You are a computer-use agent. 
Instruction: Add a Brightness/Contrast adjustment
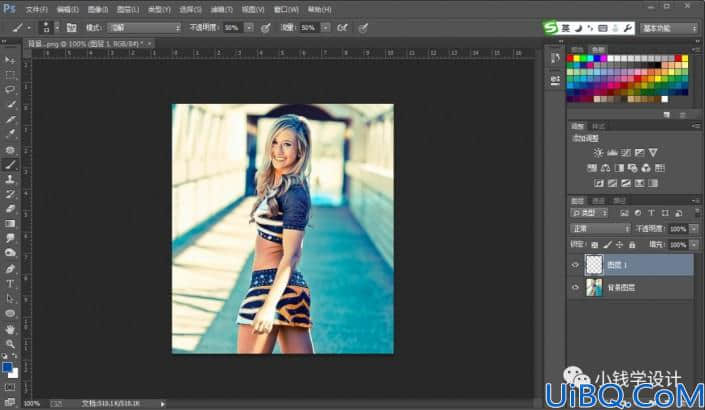[598, 153]
